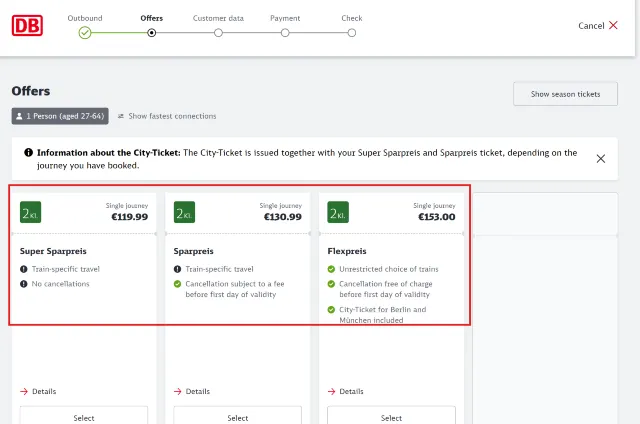Click the 2nd class icon on Flexpreis

[x=339, y=212]
